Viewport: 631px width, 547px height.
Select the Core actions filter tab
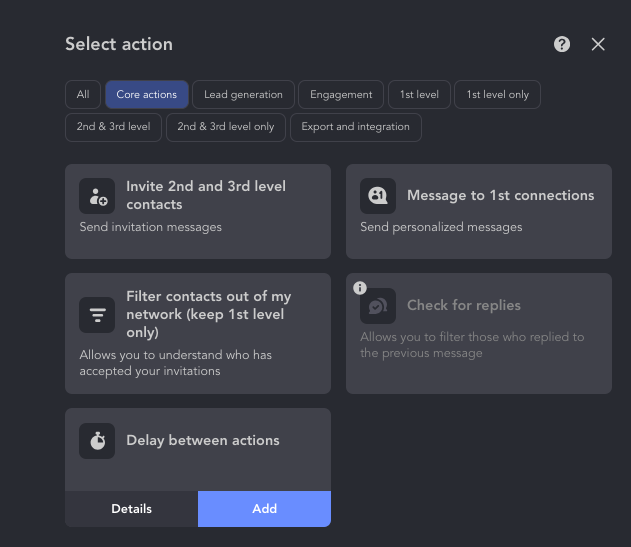146,95
